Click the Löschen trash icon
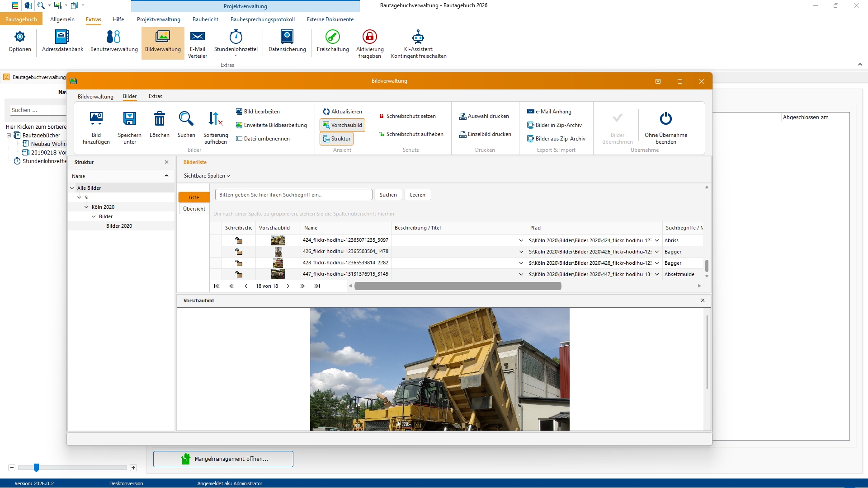 click(159, 119)
